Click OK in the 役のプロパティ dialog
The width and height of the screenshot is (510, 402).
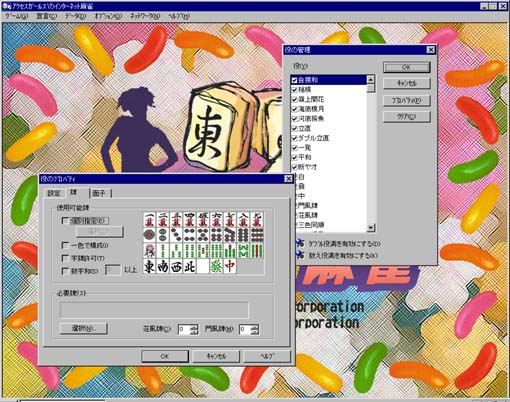pyautogui.click(x=165, y=356)
